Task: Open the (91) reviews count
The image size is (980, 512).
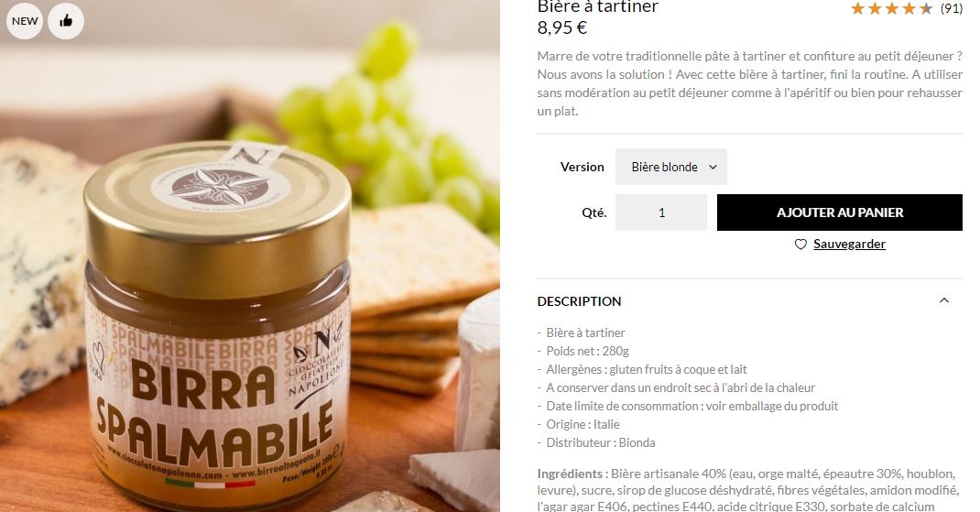Action: click(x=952, y=9)
